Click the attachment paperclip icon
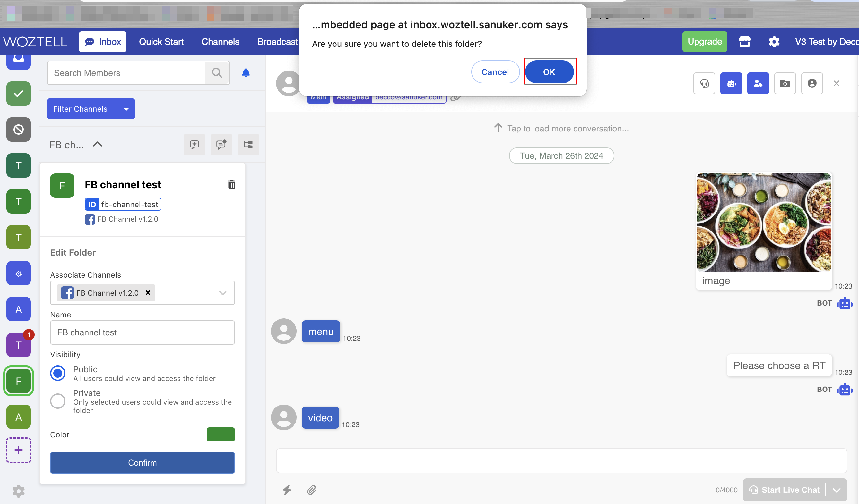Image resolution: width=859 pixels, height=504 pixels. (x=311, y=490)
